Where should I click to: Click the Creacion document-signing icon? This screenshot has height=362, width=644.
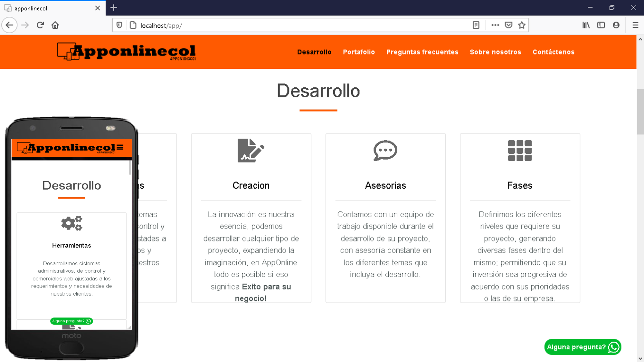tap(251, 151)
